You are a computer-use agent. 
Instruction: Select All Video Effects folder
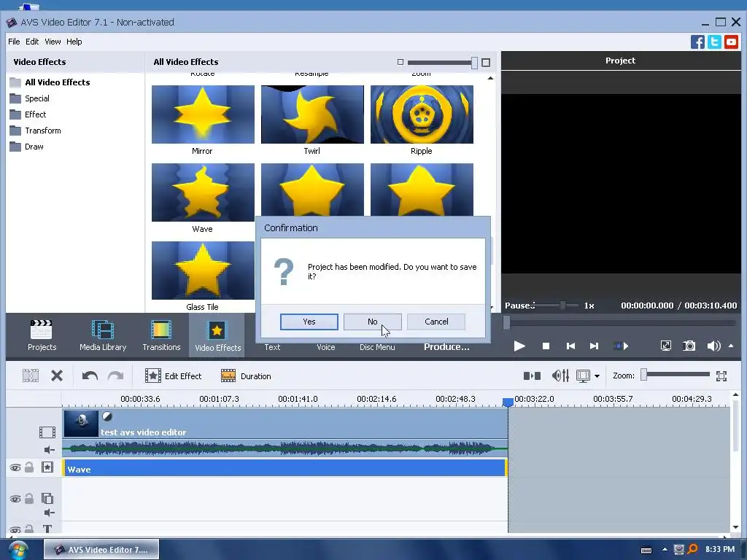50,82
